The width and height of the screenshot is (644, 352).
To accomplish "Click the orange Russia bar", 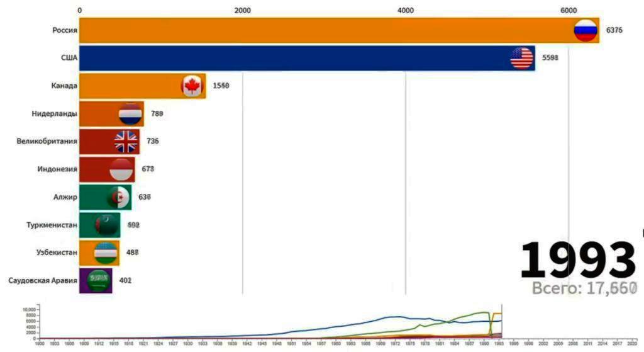I will pos(339,30).
